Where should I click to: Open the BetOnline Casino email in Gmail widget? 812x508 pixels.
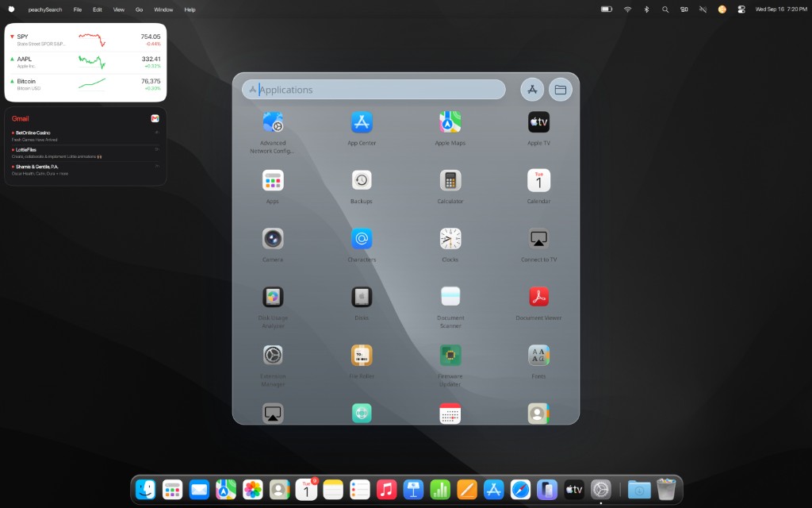[x=86, y=136]
